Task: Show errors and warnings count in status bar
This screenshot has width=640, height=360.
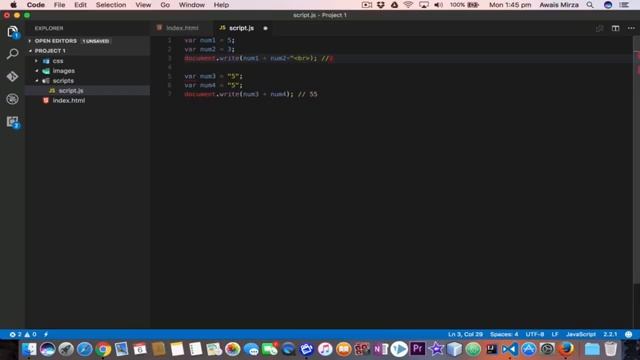Action: (x=23, y=334)
